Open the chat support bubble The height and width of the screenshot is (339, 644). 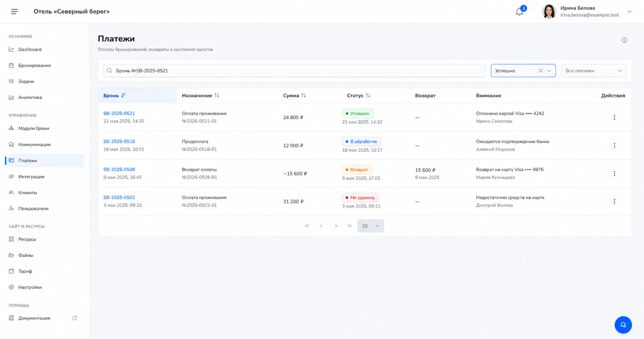point(623,325)
